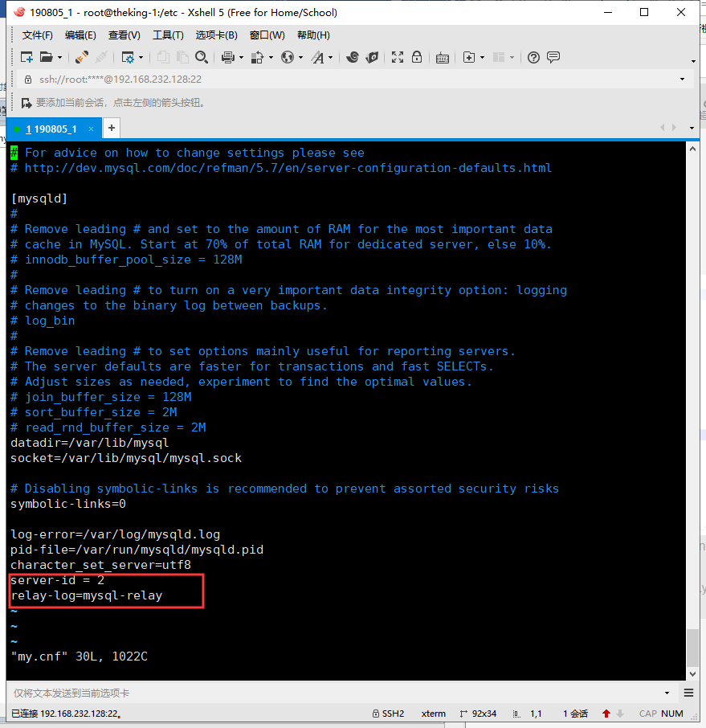Screen dimensions: 706x728
Task: Close the 190805_1 tab with its x
Action: click(x=91, y=129)
